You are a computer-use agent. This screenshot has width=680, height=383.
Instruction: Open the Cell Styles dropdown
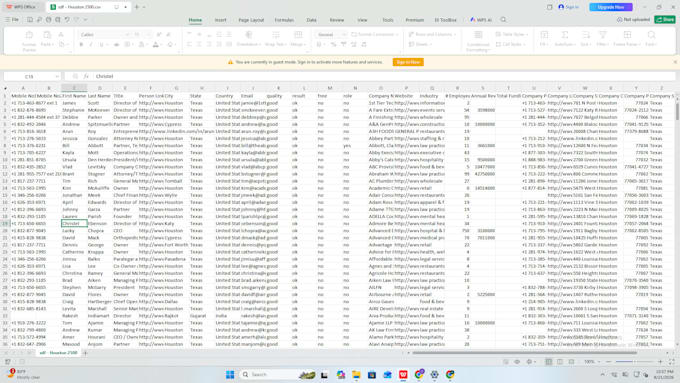(x=510, y=44)
